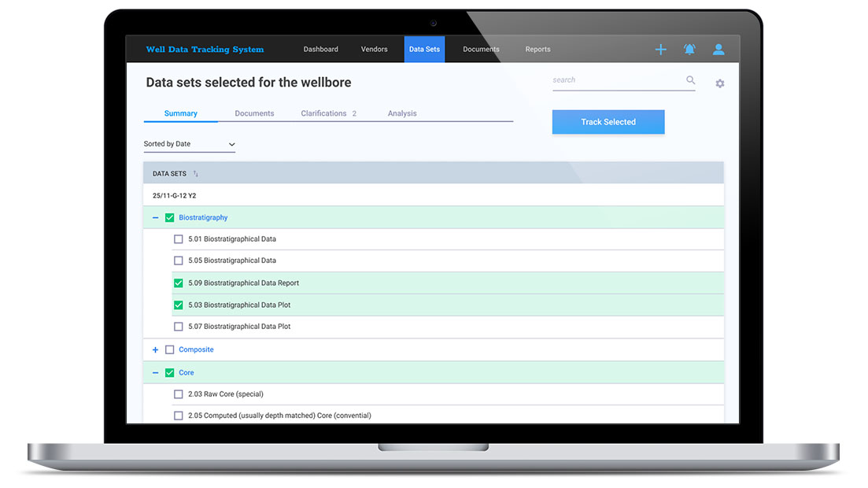Expand the Composite group

coord(155,350)
